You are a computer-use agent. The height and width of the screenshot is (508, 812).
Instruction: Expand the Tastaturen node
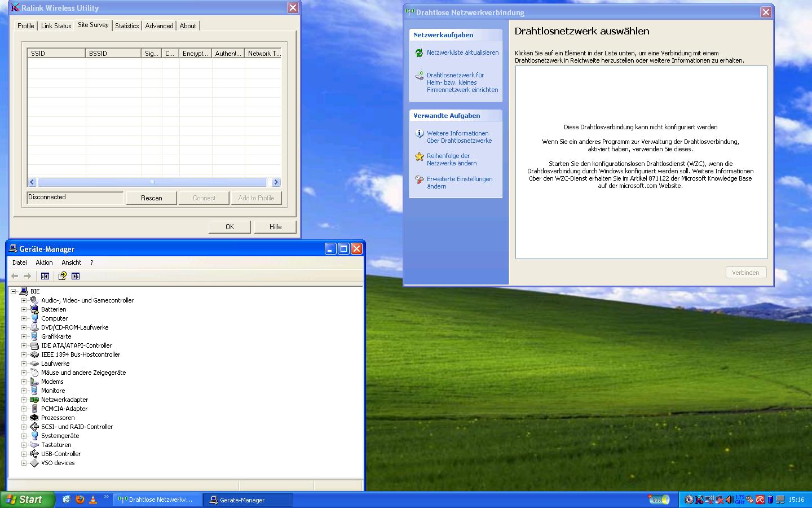pos(24,445)
